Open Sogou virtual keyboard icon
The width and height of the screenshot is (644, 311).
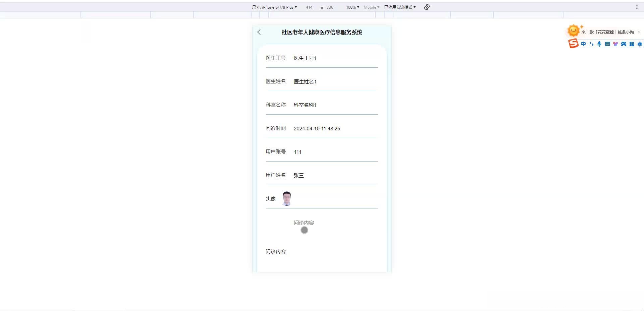(x=607, y=44)
